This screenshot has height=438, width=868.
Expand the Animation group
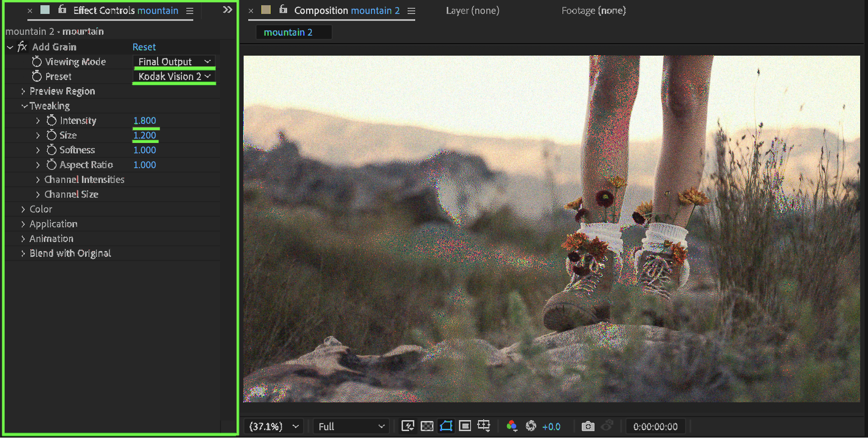(x=23, y=239)
